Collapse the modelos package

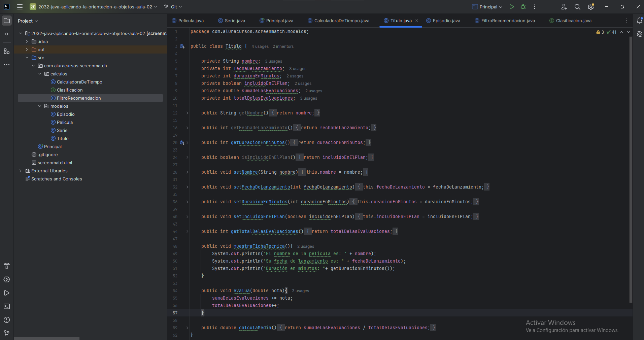coord(40,106)
